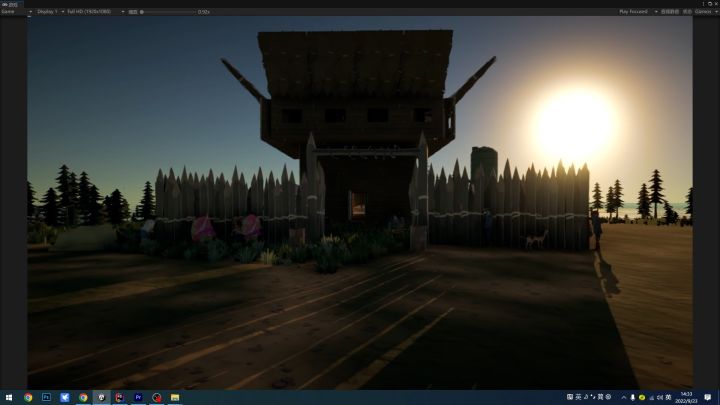The image size is (720, 405).
Task: Click the IME toolbar first icon
Action: tap(570, 397)
